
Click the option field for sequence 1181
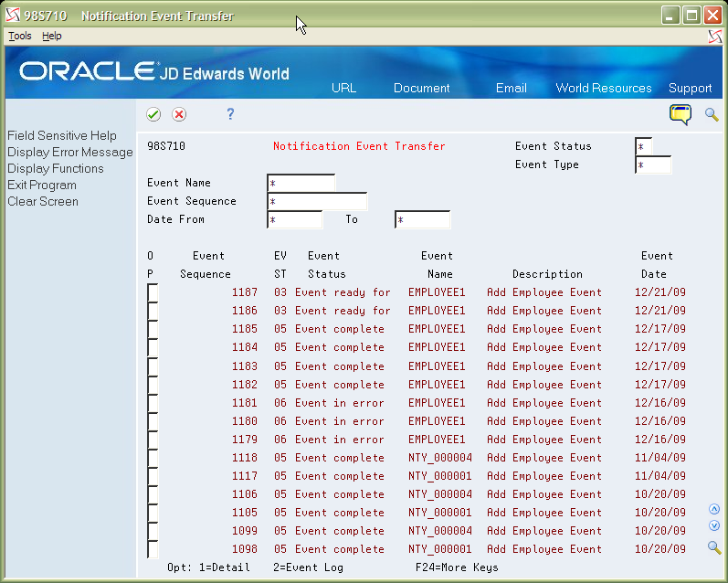tap(153, 403)
